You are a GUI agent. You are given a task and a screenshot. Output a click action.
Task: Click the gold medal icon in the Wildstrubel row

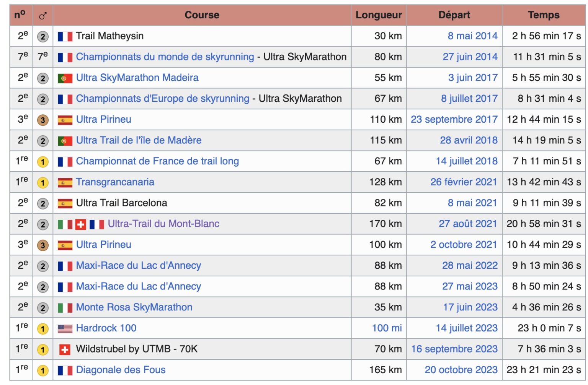coord(43,349)
